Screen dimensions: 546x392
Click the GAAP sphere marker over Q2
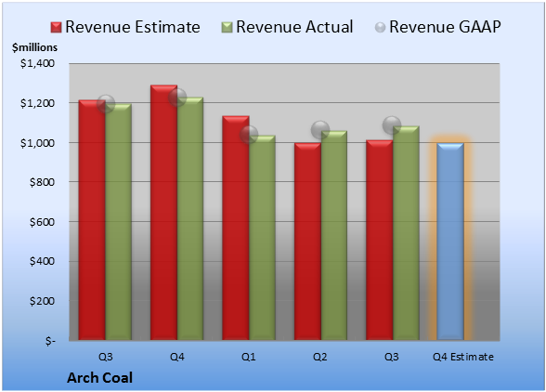[x=320, y=130]
